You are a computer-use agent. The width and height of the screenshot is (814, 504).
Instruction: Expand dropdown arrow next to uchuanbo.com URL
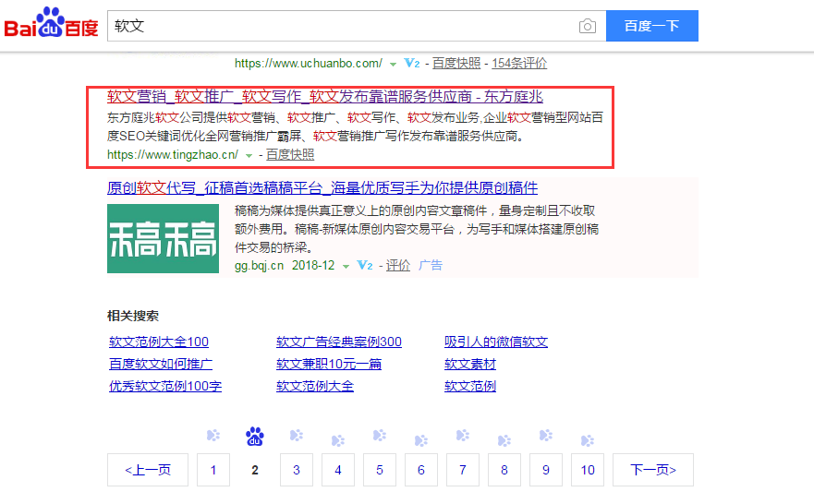pos(393,65)
